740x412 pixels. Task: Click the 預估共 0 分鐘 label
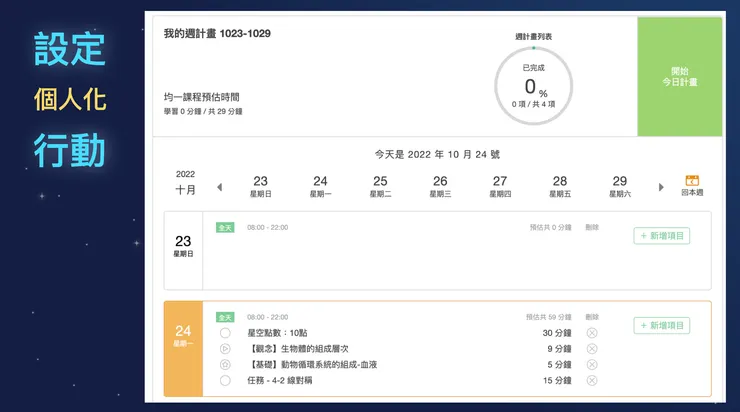point(550,227)
